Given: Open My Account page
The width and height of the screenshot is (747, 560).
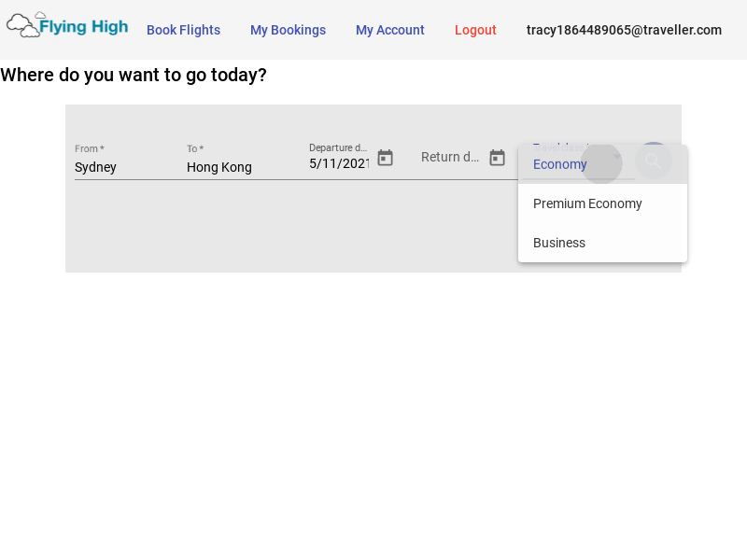Looking at the screenshot, I should coord(389,30).
